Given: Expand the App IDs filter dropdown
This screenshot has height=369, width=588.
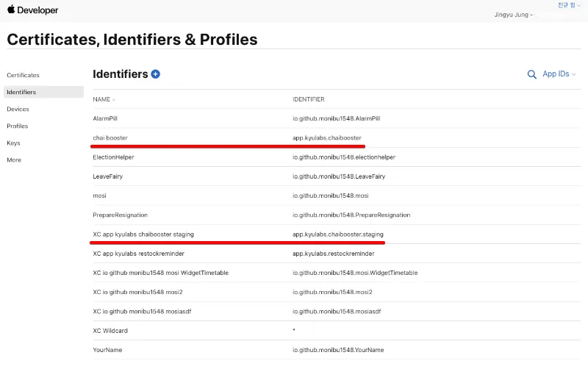Looking at the screenshot, I should coord(559,74).
